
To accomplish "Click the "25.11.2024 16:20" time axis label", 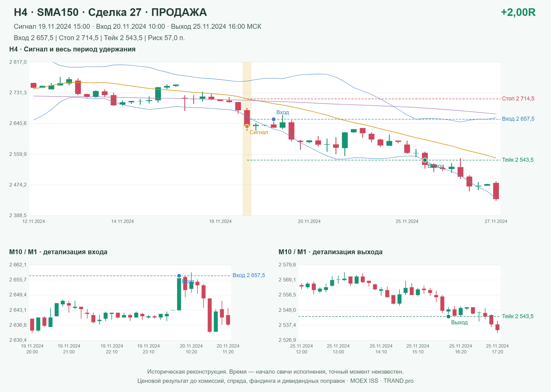I will click(461, 349).
